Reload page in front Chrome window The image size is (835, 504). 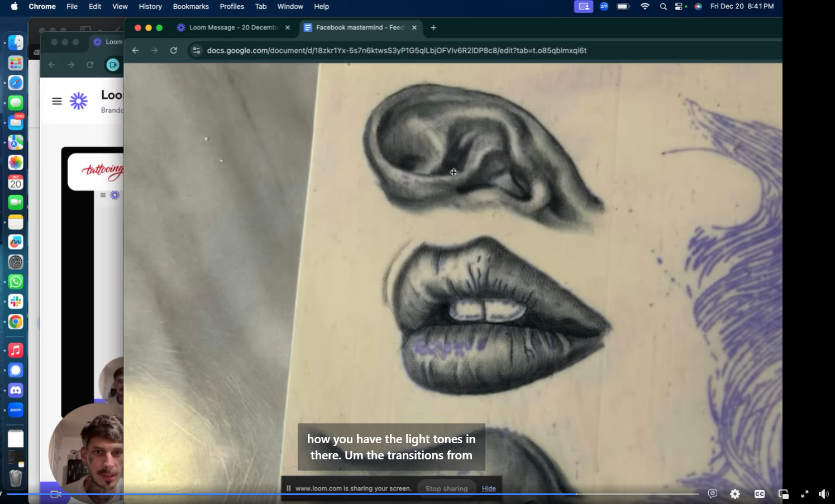point(174,50)
